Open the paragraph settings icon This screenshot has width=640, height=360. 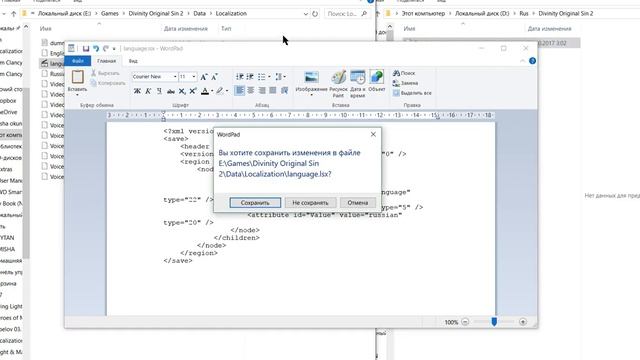pos(284,90)
